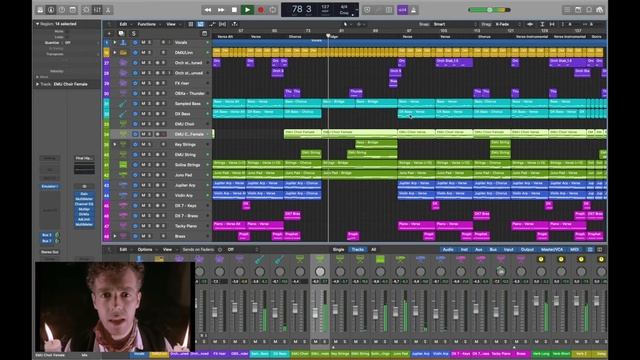
Task: Open the List Editors icon
Action: coord(567,10)
